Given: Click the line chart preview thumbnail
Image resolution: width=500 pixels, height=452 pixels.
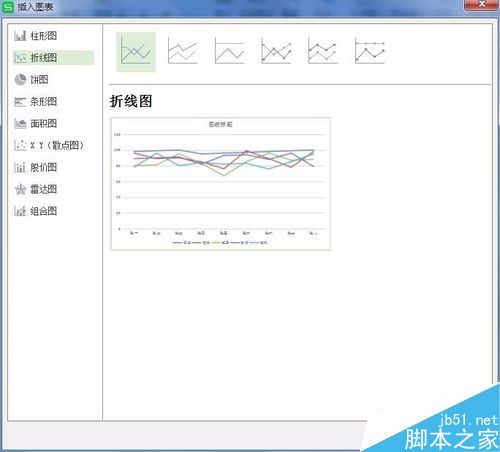Looking at the screenshot, I should coord(221,184).
